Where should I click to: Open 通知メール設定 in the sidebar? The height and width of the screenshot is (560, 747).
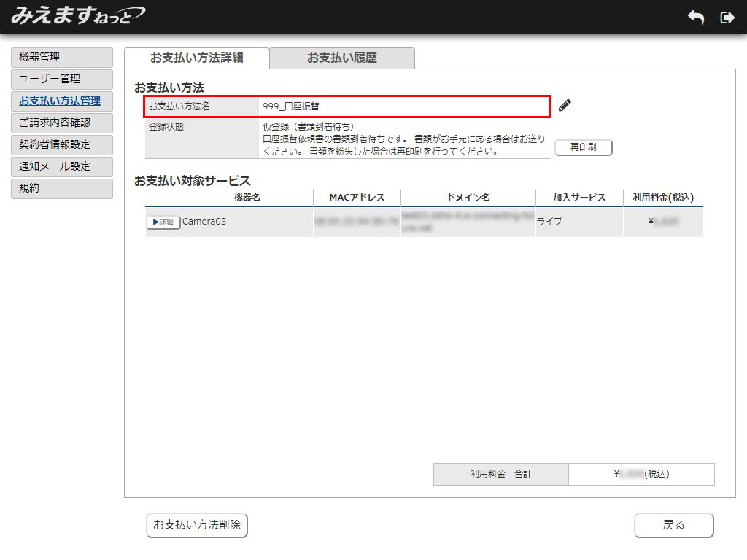[x=62, y=166]
